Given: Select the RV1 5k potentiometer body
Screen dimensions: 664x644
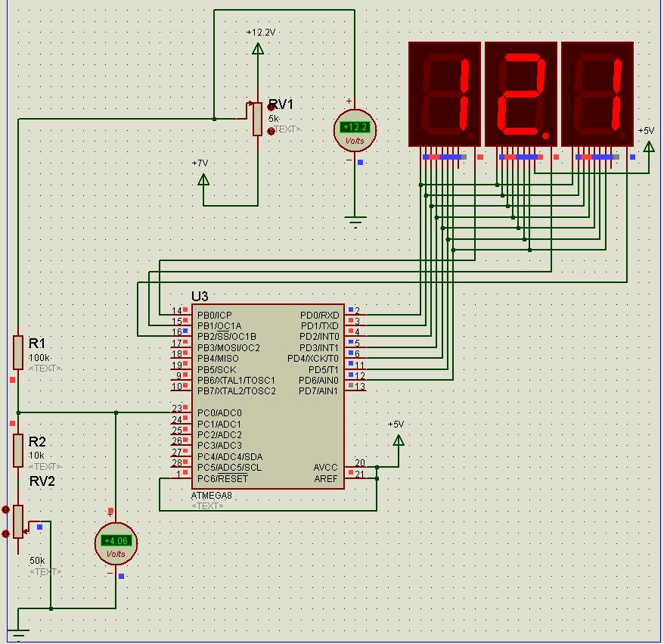Looking at the screenshot, I should point(258,119).
